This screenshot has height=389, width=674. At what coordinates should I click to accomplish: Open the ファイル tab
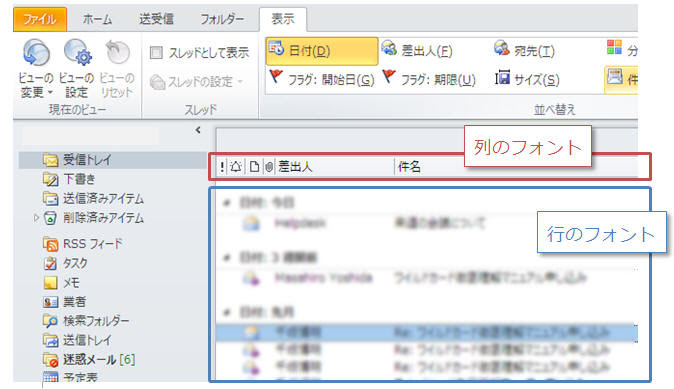pyautogui.click(x=40, y=19)
